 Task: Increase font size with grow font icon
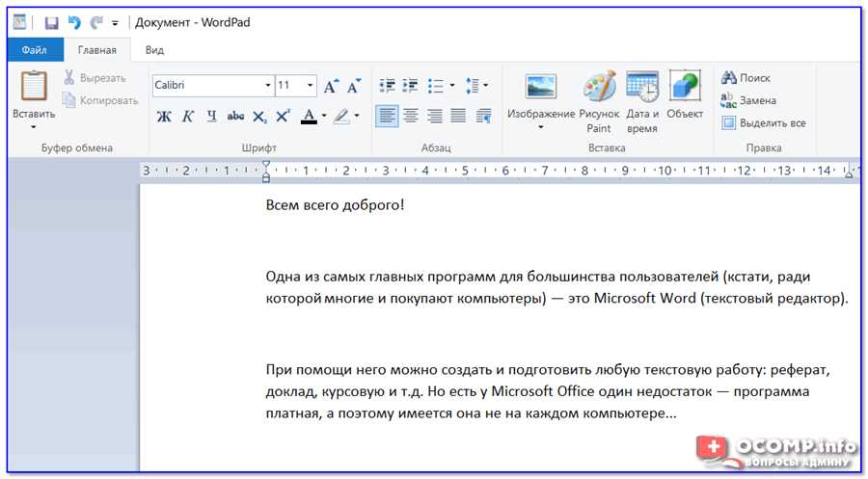pos(331,86)
